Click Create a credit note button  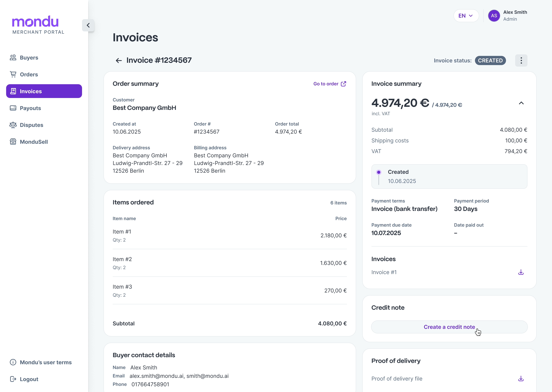click(449, 327)
